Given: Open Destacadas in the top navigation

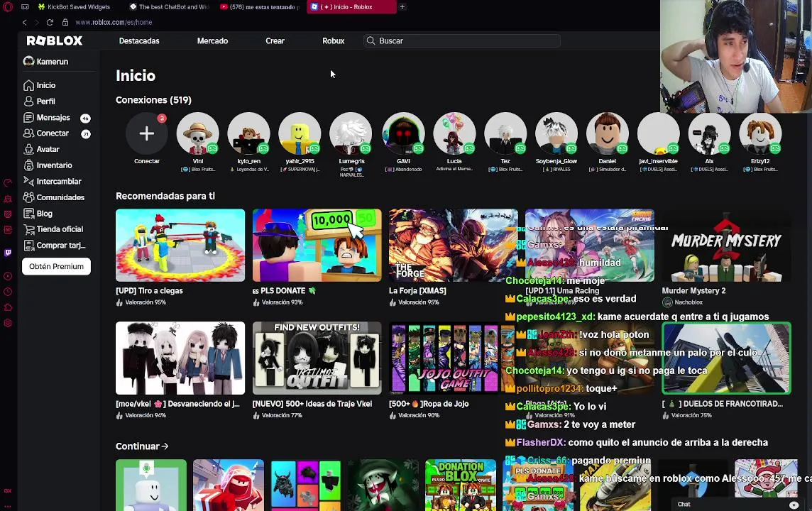Looking at the screenshot, I should point(139,41).
